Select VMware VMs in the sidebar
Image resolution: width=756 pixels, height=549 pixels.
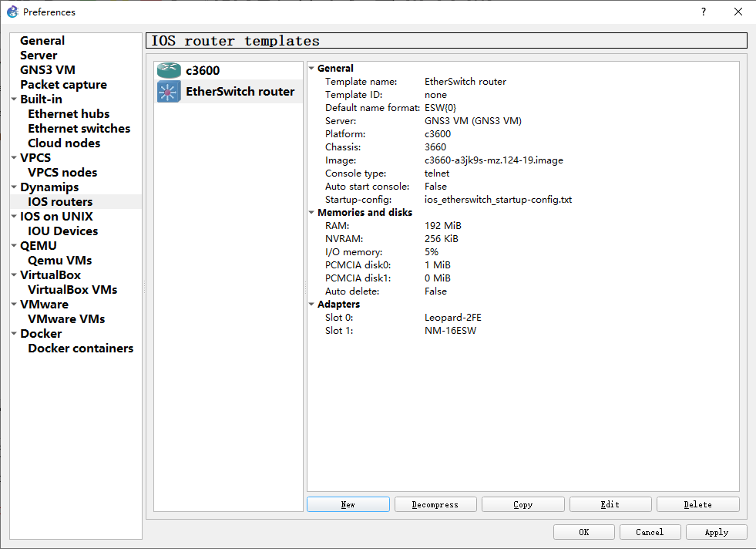66,319
